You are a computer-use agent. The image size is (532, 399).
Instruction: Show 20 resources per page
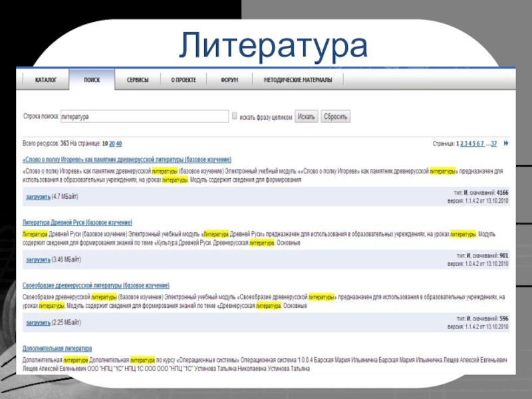point(112,143)
